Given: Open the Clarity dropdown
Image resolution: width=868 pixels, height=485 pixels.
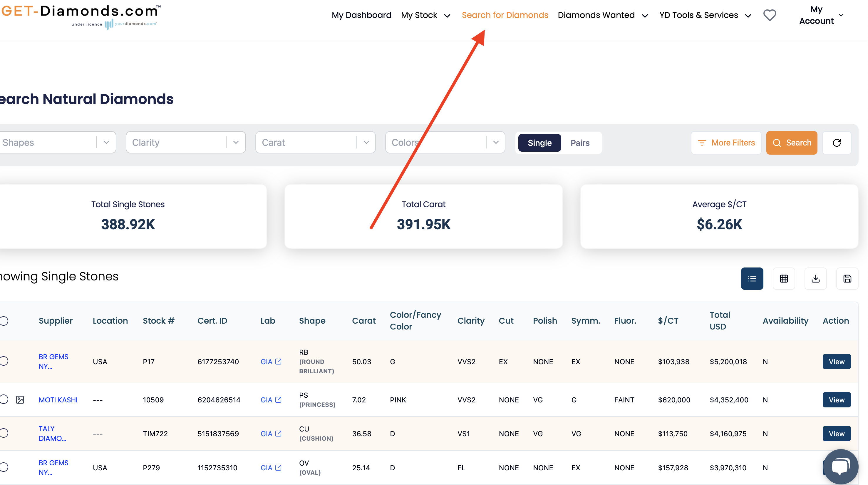Looking at the screenshot, I should point(186,142).
